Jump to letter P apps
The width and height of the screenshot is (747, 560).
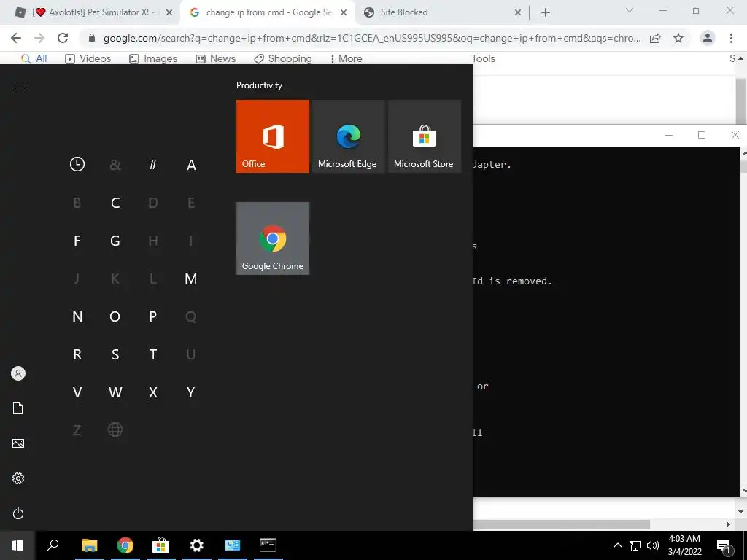click(153, 316)
